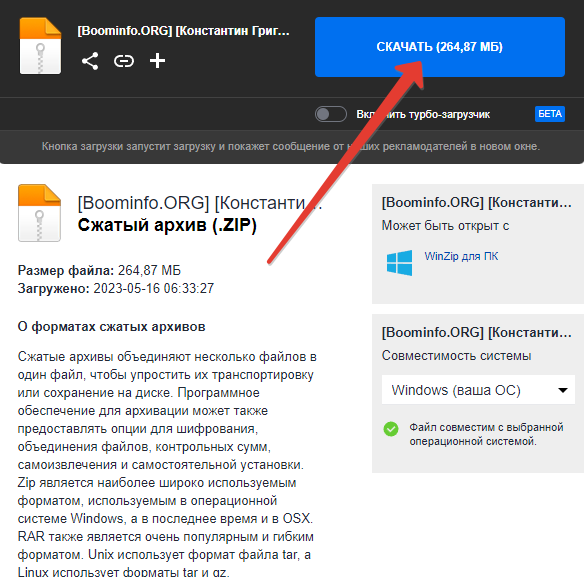Viewport: 584px width, 585px height.
Task: Click the О форматах сжатых архивов heading
Action: click(x=112, y=327)
